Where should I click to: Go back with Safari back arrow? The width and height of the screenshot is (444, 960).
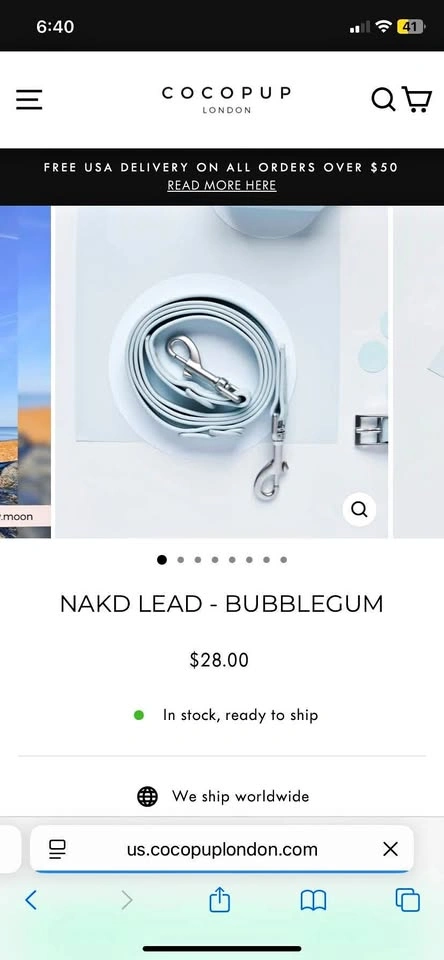pyautogui.click(x=31, y=900)
